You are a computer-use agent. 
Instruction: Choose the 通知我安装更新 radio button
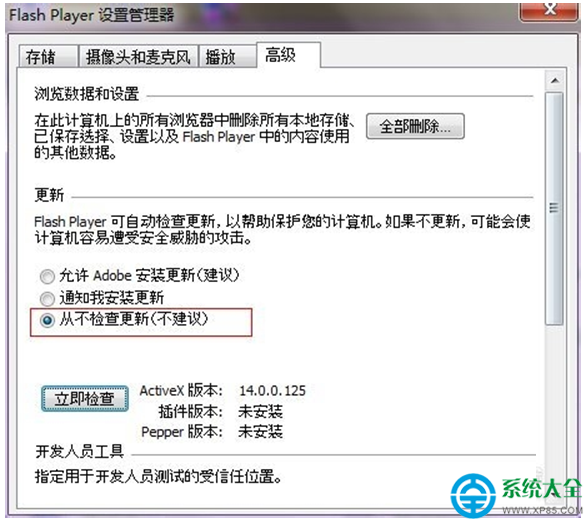(x=47, y=299)
